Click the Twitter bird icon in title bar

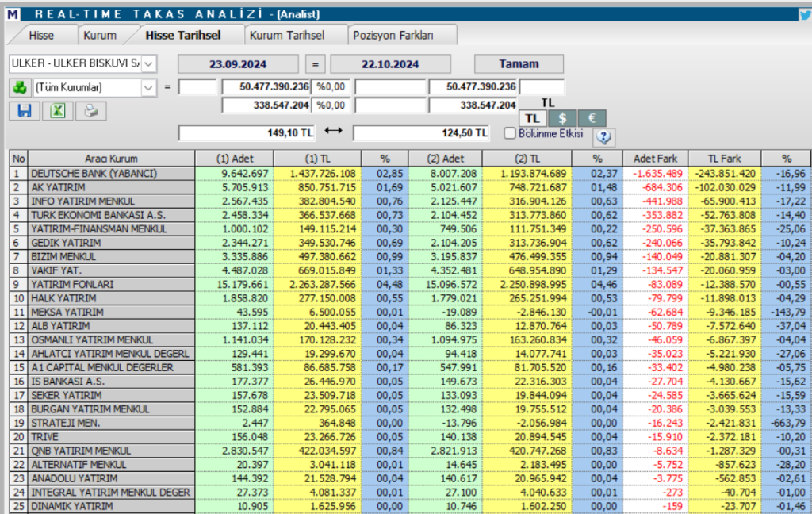tap(804, 13)
